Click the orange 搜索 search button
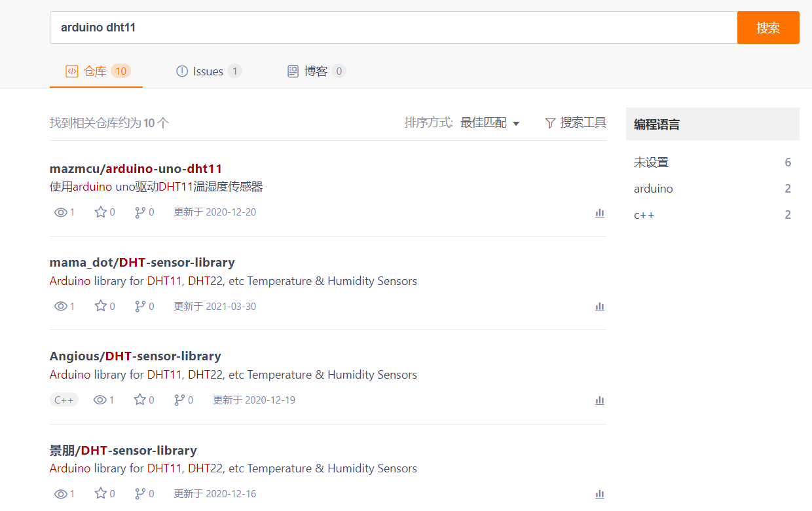The width and height of the screenshot is (812, 511). pyautogui.click(x=768, y=28)
